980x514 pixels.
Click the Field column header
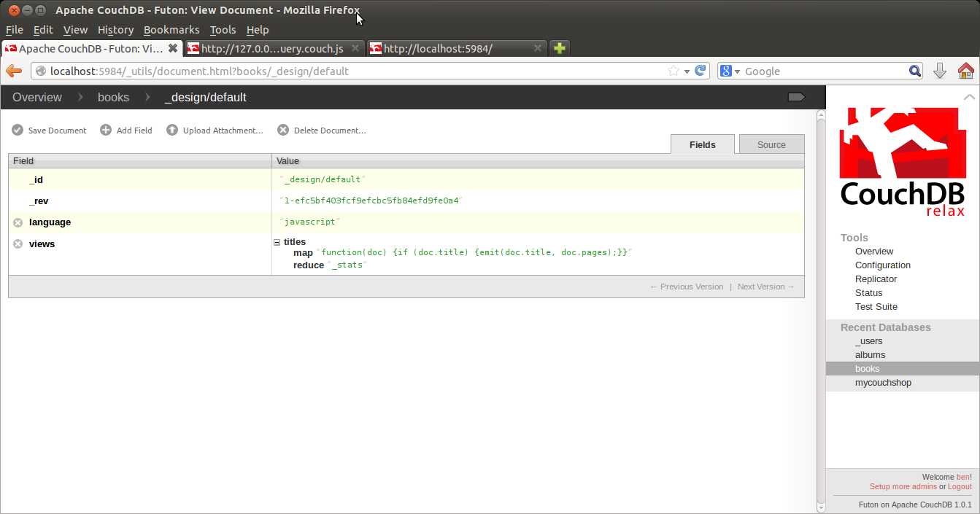pos(139,160)
